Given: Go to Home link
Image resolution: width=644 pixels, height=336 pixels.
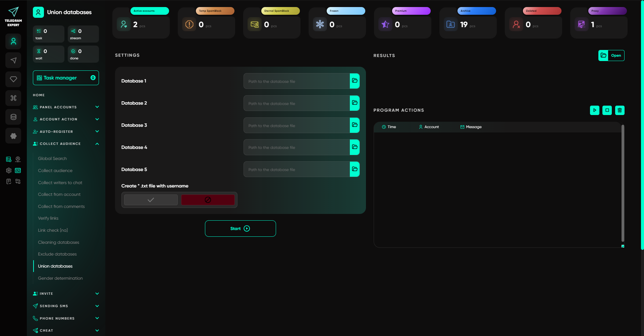Looking at the screenshot, I should [39, 95].
